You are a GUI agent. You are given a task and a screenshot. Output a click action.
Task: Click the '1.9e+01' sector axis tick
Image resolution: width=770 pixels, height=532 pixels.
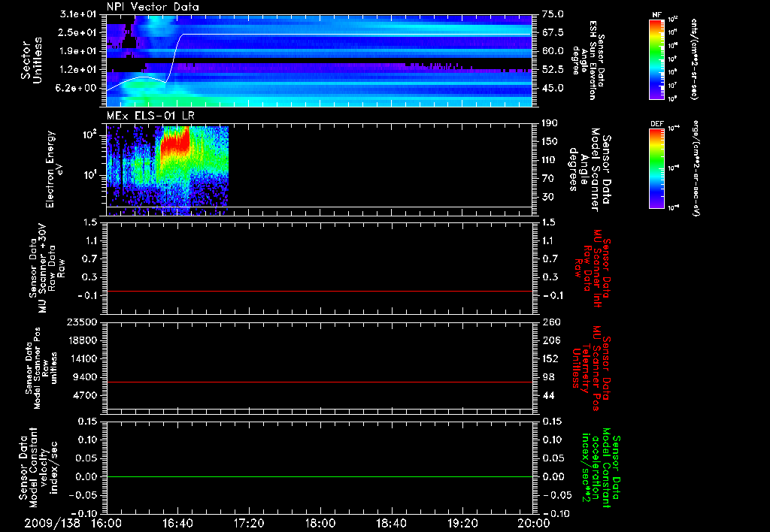[x=78, y=51]
